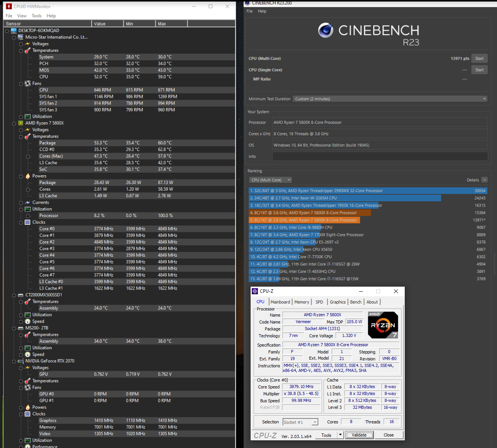Screen dimensions: 497x448
Task: Click the Cinebench sphere logo
Action: 326,30
